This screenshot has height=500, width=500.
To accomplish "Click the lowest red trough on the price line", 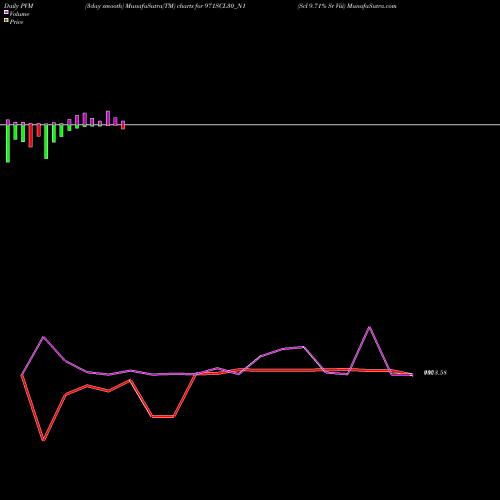I will (x=43, y=440).
